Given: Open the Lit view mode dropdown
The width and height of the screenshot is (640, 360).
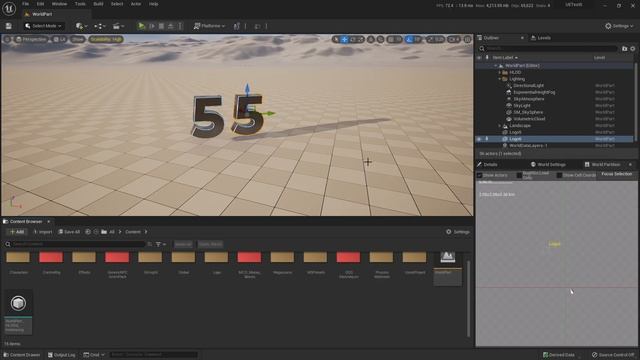Looking at the screenshot, I should (x=60, y=39).
